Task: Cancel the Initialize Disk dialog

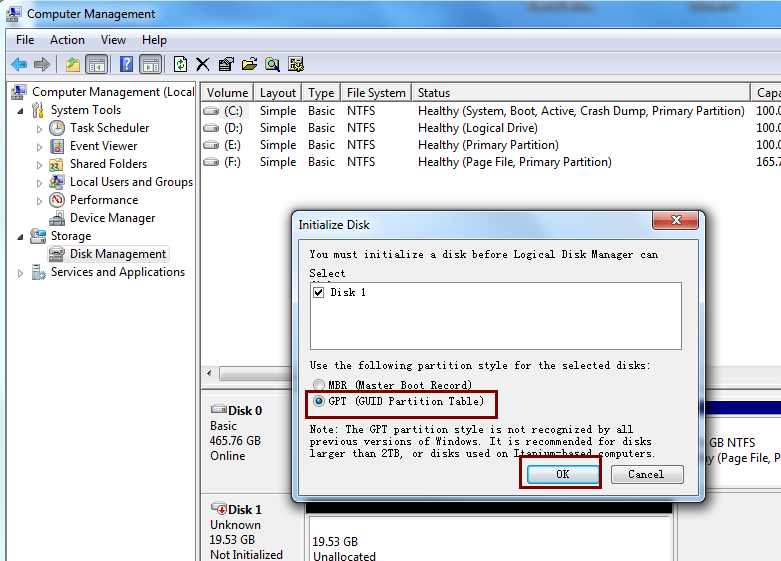Action: pyautogui.click(x=646, y=474)
